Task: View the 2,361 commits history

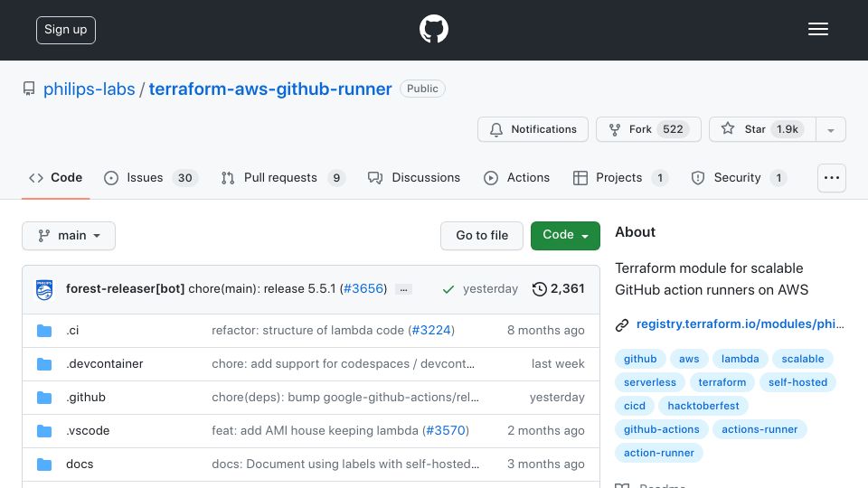Action: click(x=559, y=289)
